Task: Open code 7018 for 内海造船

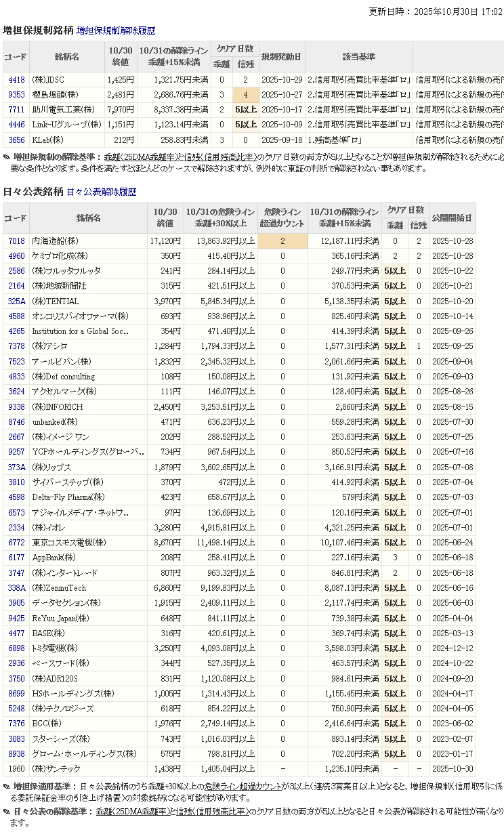Action: 16,241
